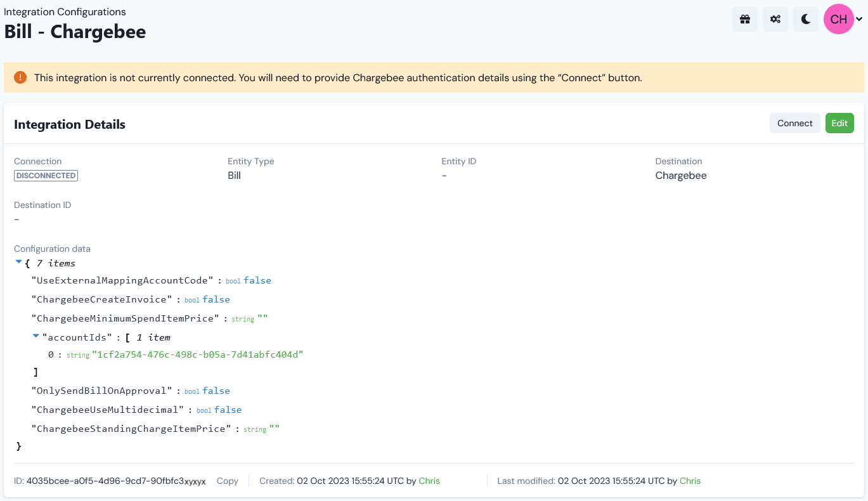Collapse the root 7 items JSON tree
This screenshot has height=501, width=868.
pyautogui.click(x=18, y=261)
